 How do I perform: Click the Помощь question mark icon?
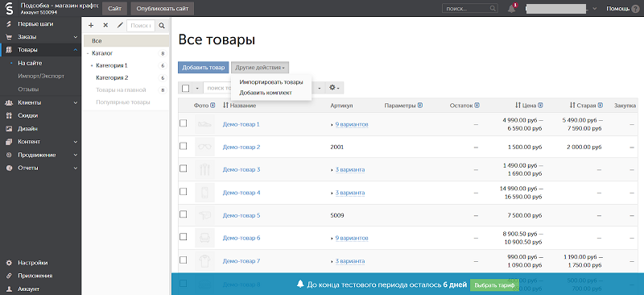635,9
